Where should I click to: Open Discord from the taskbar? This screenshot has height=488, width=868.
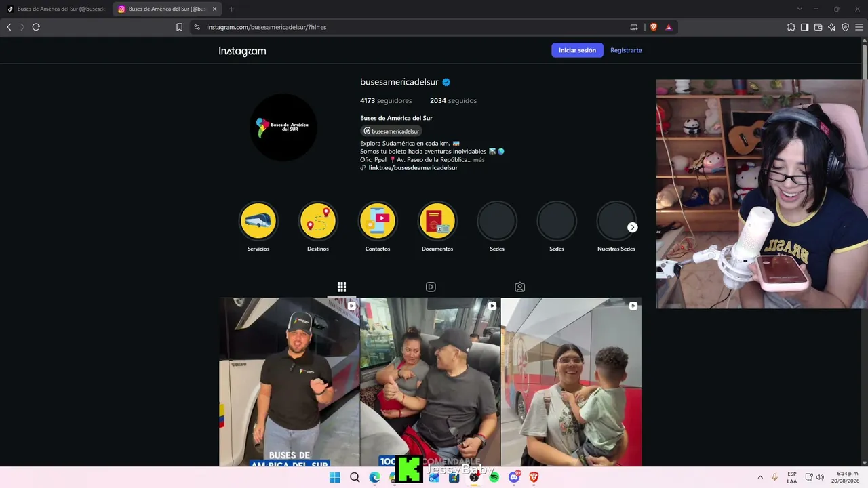[x=514, y=477]
